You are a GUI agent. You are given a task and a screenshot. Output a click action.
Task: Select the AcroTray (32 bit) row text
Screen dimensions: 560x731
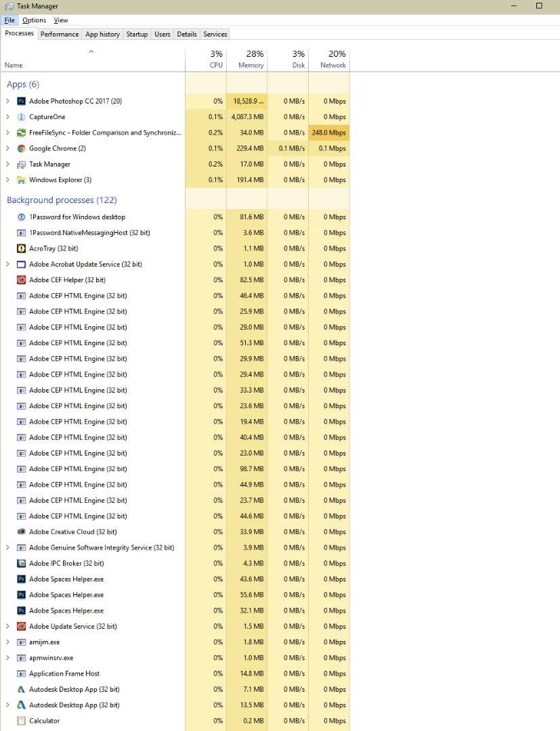tap(53, 248)
